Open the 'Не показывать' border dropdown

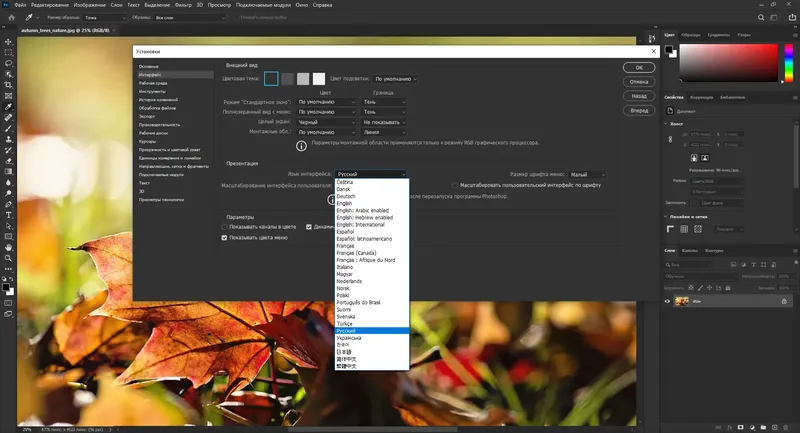click(384, 122)
